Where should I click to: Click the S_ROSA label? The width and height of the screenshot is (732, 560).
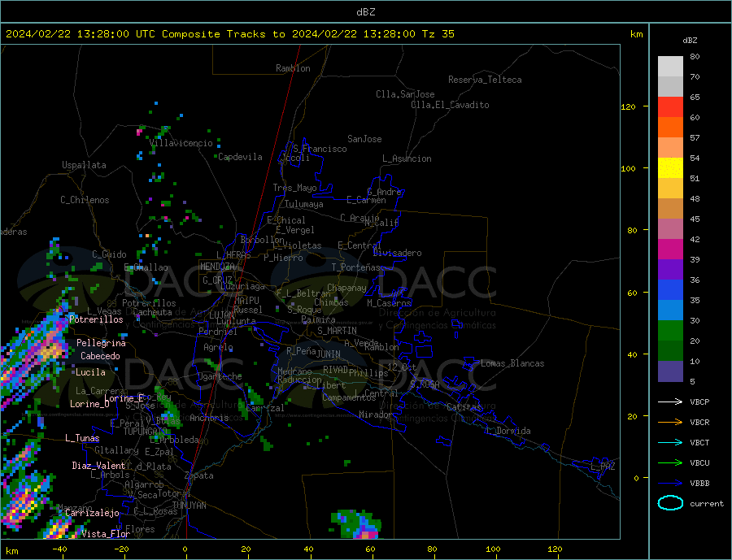click(x=425, y=384)
